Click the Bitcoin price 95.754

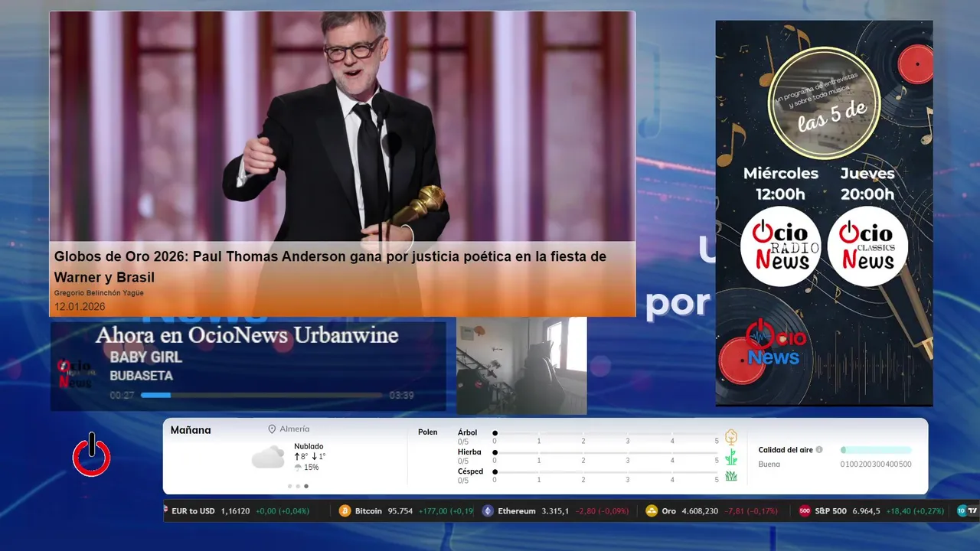coord(400,511)
